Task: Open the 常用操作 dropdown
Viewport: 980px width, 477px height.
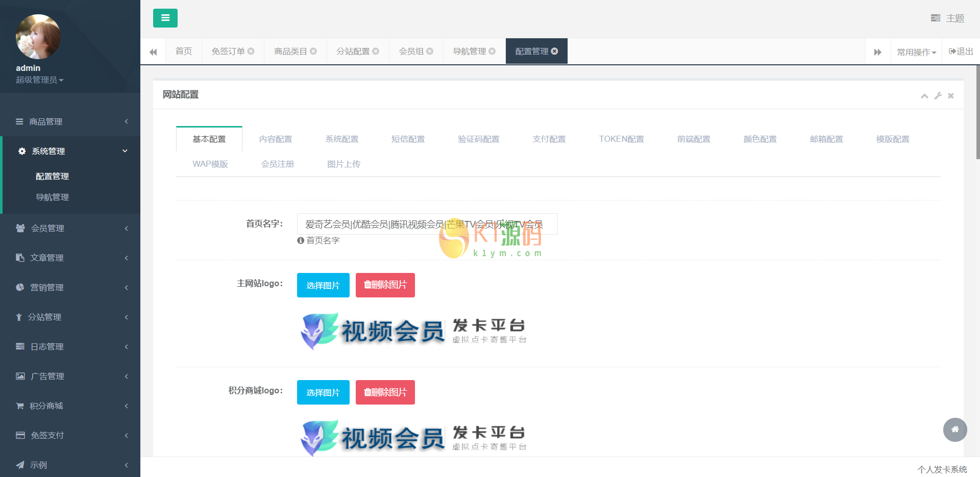Action: point(917,52)
